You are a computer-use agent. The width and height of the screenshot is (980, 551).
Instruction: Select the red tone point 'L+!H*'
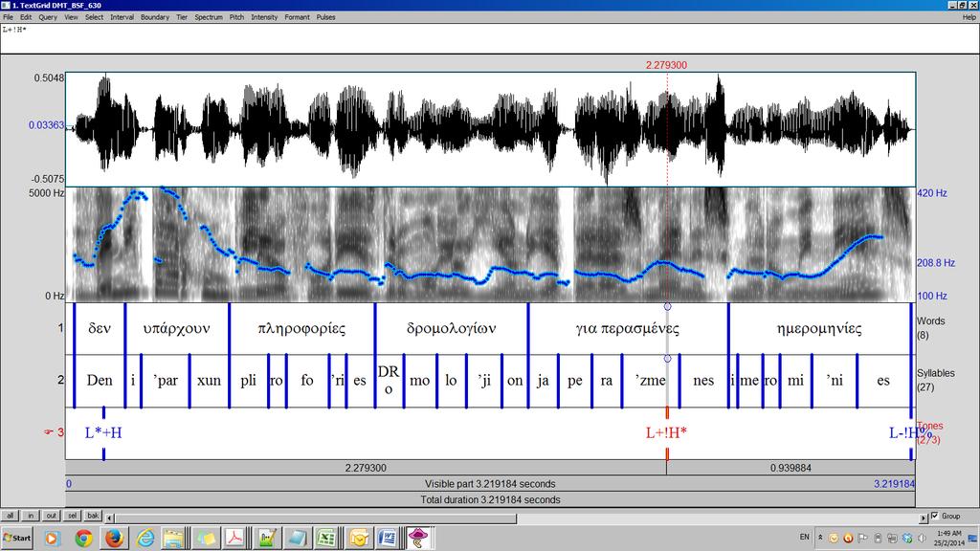(x=667, y=433)
